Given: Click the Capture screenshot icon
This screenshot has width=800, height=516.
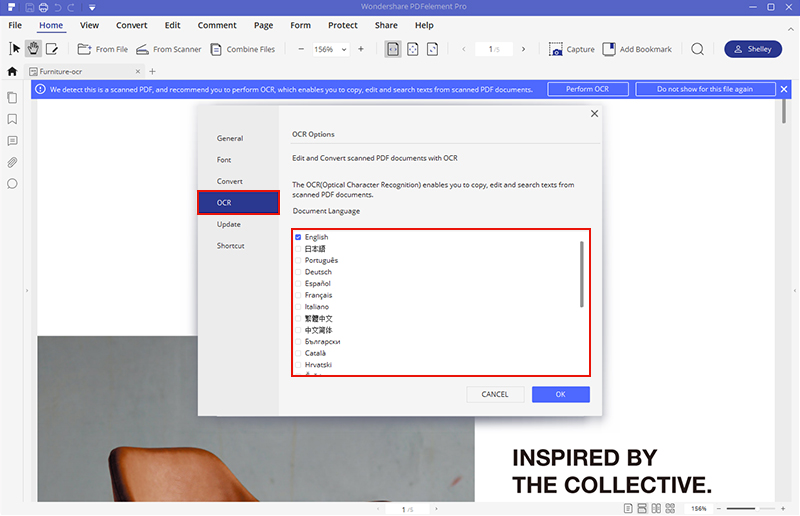Looking at the screenshot, I should (555, 49).
